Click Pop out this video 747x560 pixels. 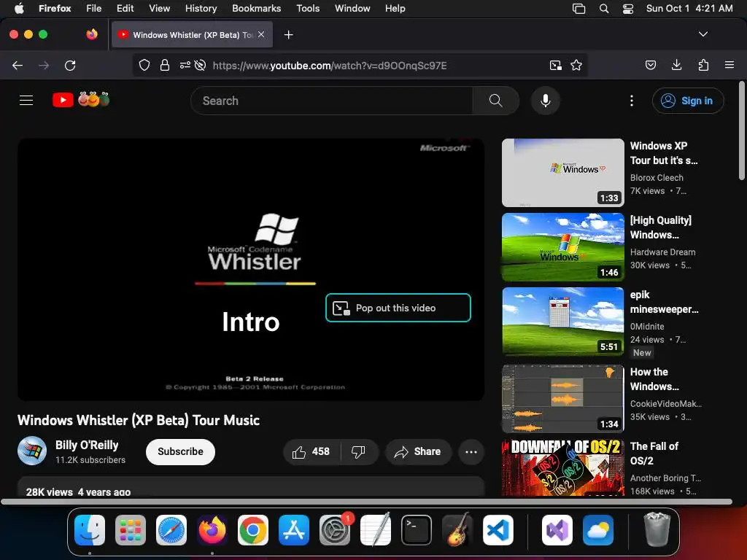coord(398,308)
